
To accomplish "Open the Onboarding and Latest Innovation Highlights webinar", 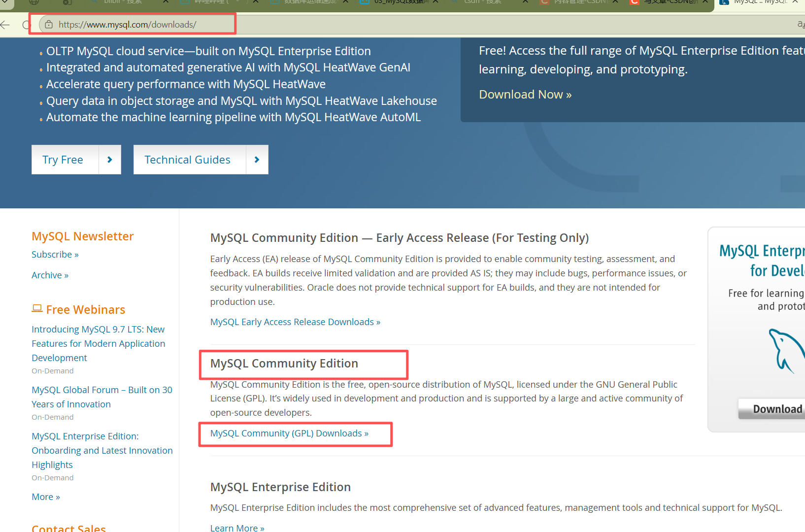I will pos(102,450).
